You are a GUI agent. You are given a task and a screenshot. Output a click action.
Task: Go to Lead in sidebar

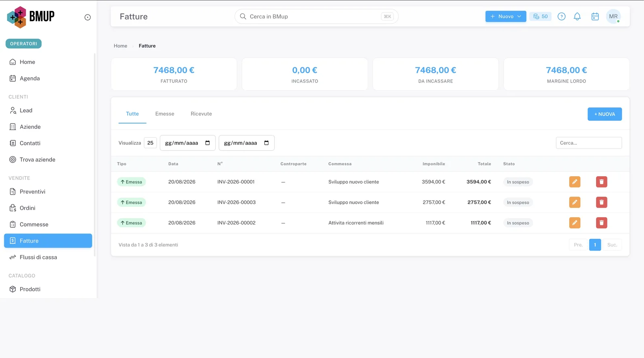click(48, 110)
